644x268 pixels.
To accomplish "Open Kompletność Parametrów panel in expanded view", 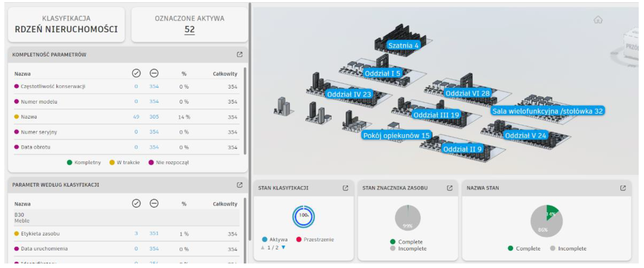I will click(239, 55).
